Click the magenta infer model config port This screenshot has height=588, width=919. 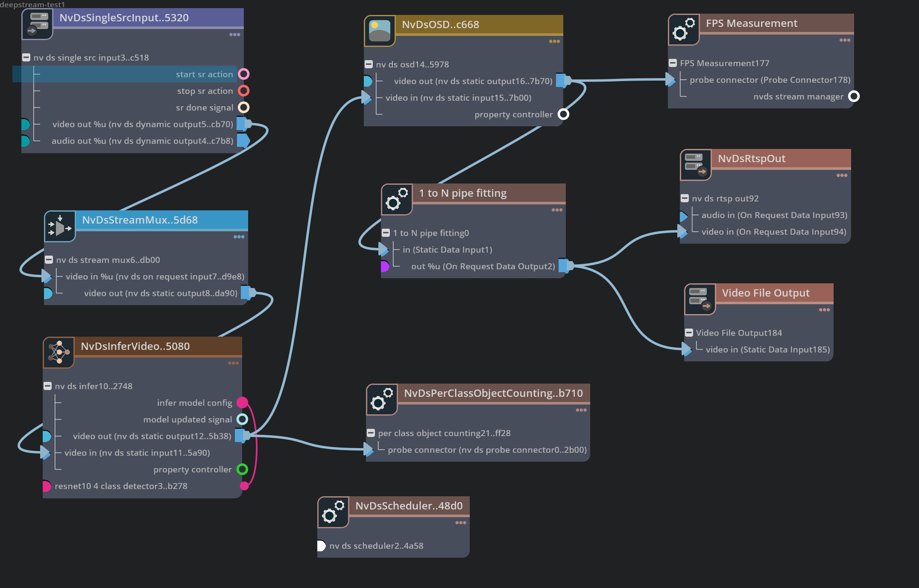click(242, 402)
